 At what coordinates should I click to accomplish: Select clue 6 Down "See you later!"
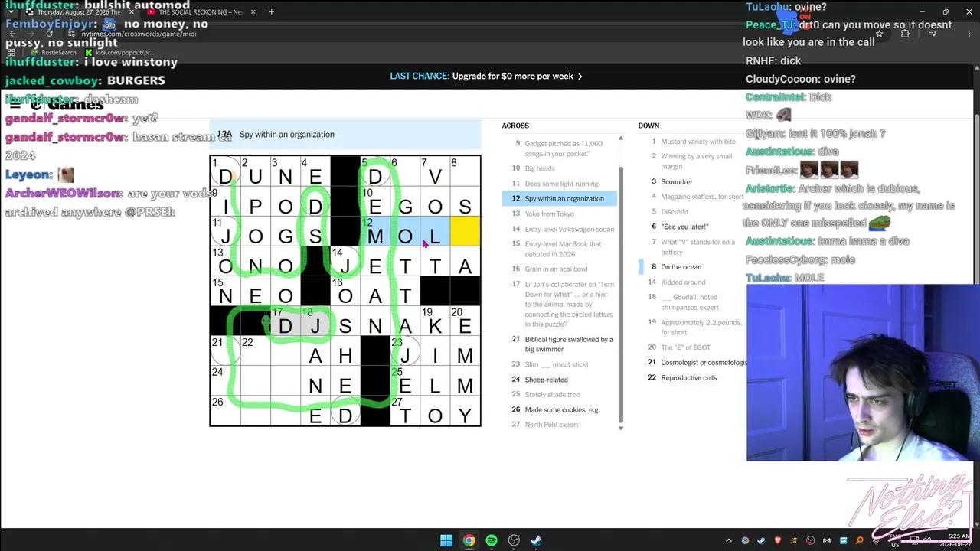coord(692,227)
